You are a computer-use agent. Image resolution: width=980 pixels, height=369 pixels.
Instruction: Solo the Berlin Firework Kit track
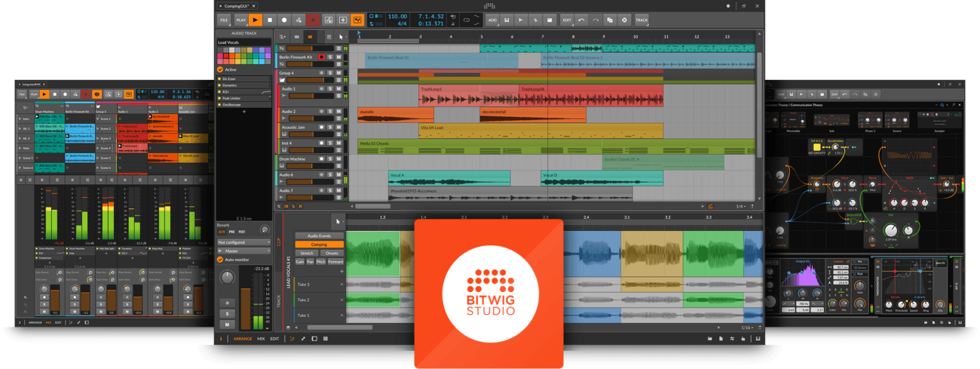[330, 57]
